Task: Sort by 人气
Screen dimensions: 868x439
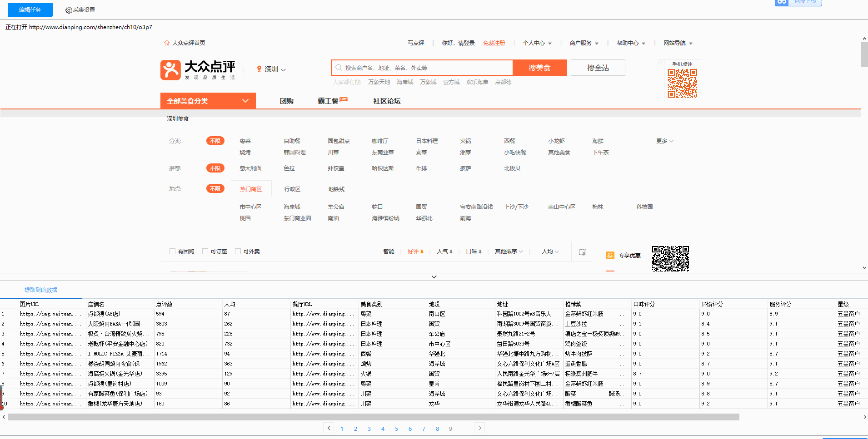Action: (x=445, y=252)
